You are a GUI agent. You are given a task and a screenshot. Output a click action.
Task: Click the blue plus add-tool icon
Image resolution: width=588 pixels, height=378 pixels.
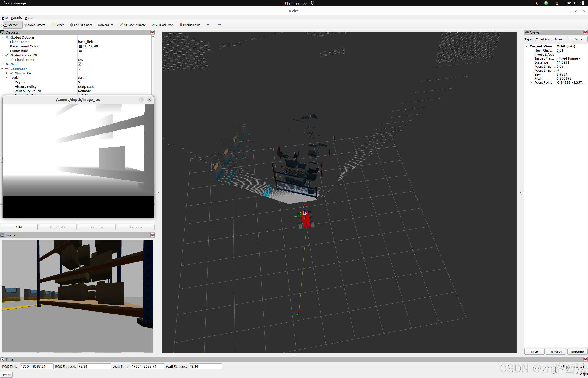(x=208, y=25)
